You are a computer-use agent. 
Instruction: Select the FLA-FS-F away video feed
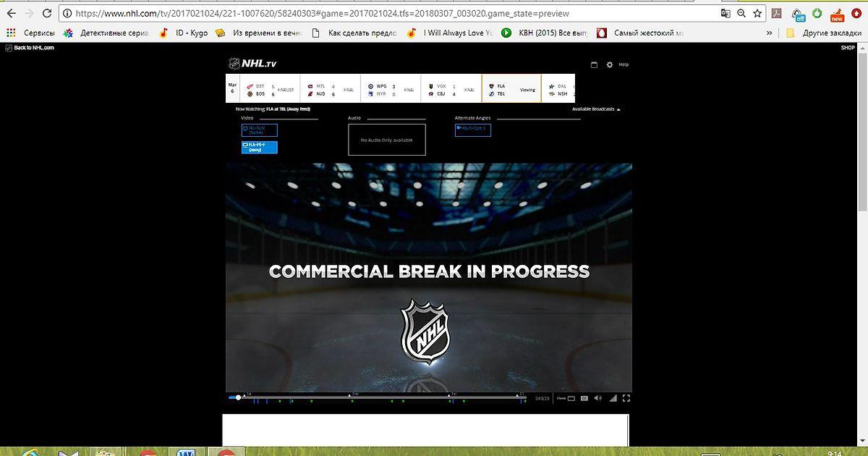click(x=259, y=147)
